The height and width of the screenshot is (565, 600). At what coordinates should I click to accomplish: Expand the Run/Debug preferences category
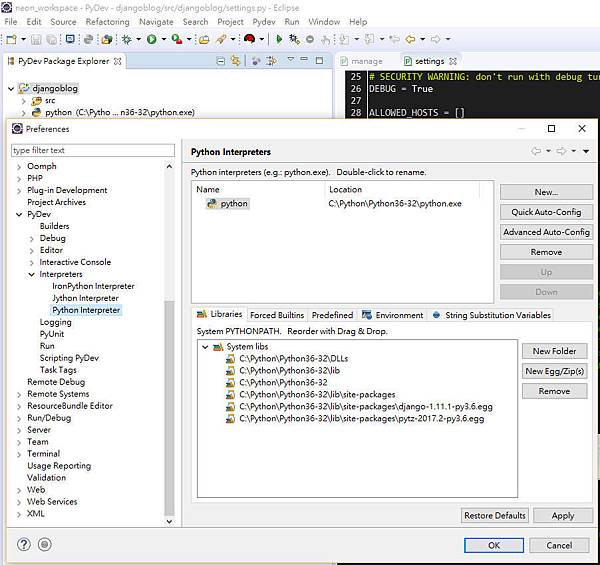pyautogui.click(x=19, y=418)
